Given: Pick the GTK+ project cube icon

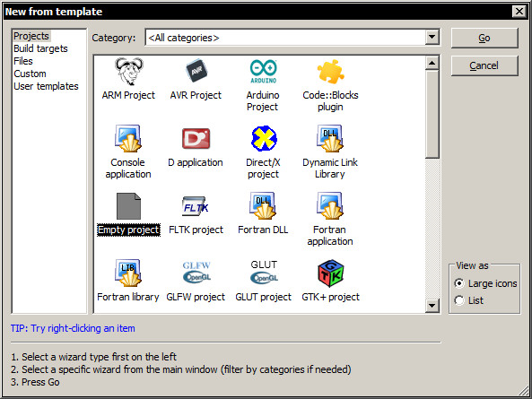Looking at the screenshot, I should [331, 273].
